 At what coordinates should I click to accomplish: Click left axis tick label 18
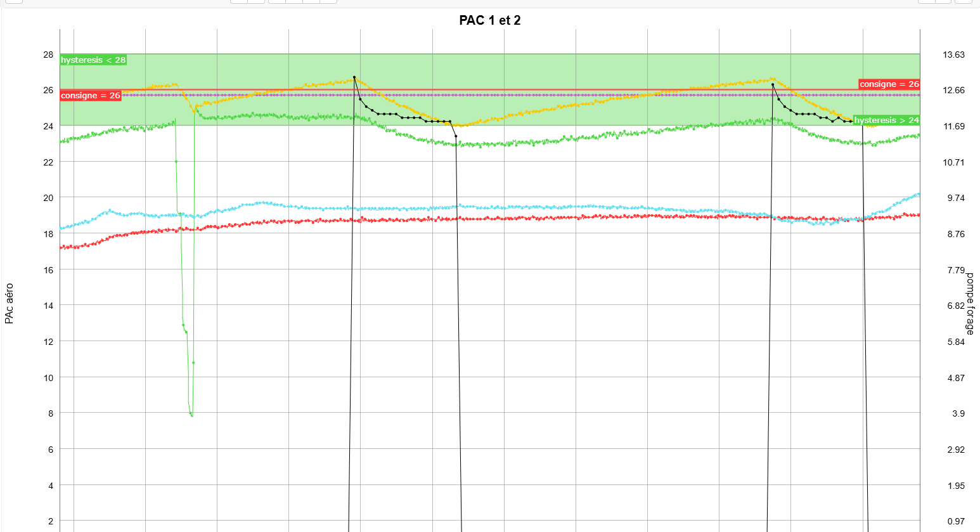click(48, 234)
